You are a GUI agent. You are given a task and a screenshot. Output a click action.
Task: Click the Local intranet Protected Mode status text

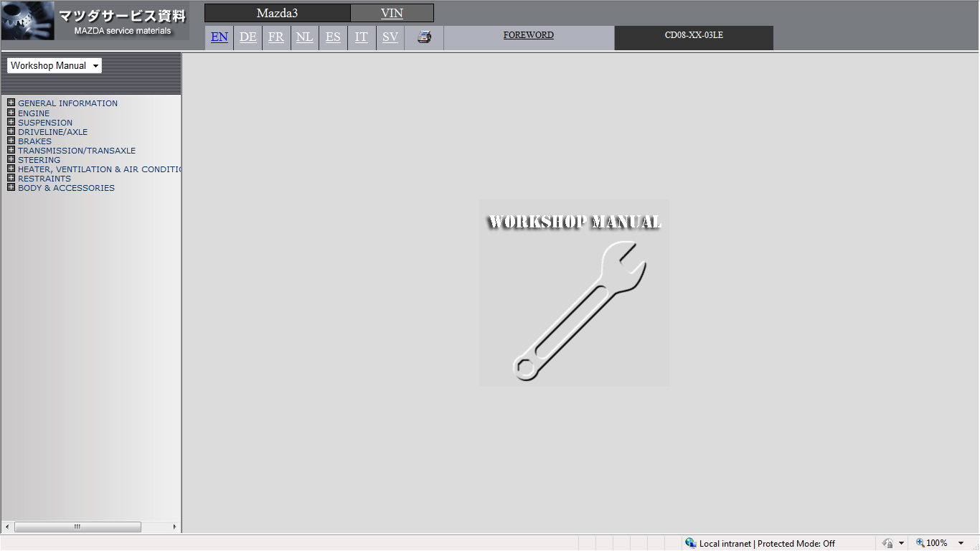[x=767, y=544]
